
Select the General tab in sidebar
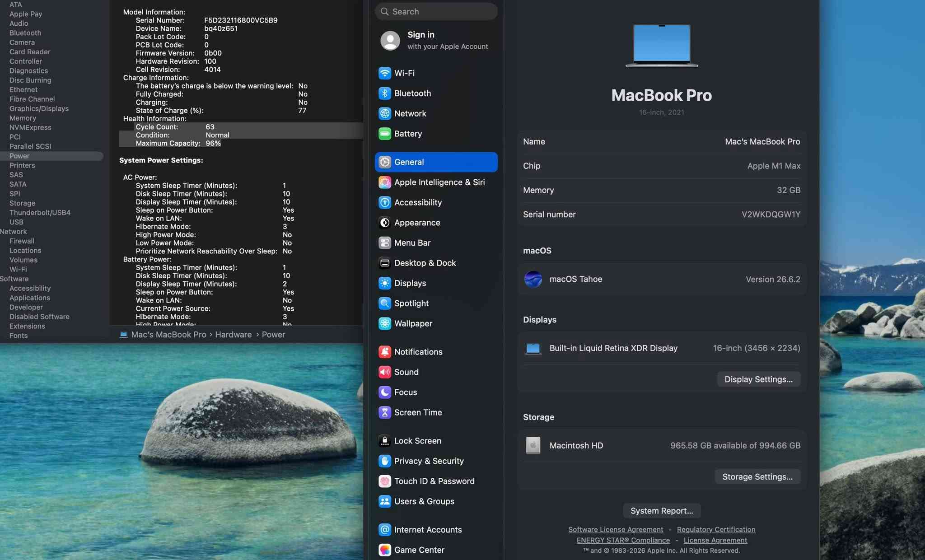436,162
